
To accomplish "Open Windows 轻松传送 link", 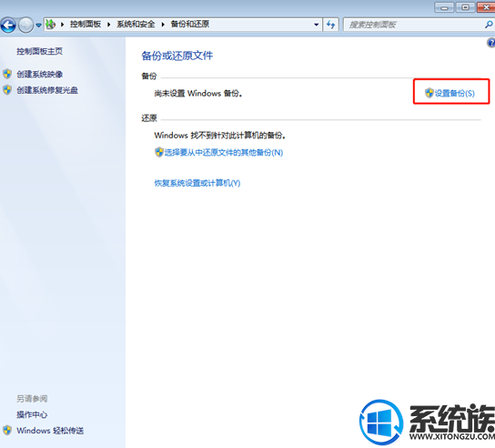I will click(50, 431).
